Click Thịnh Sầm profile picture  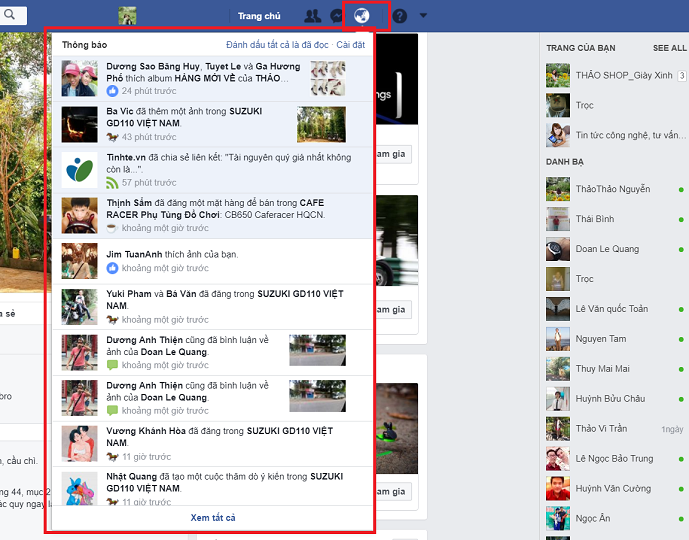pyautogui.click(x=80, y=215)
